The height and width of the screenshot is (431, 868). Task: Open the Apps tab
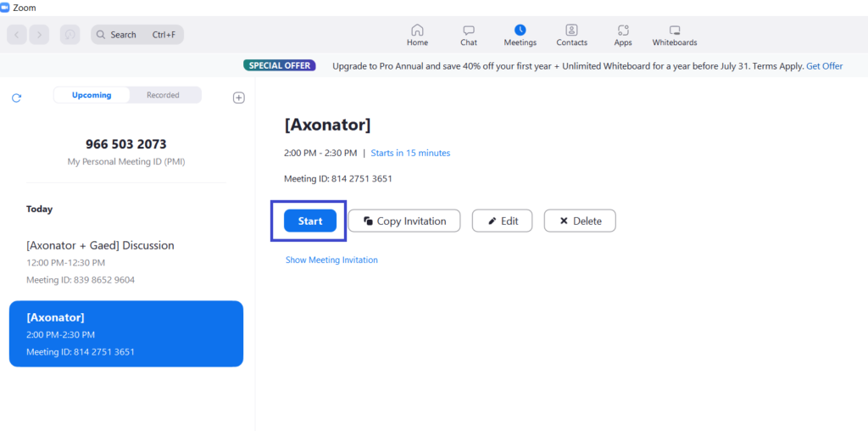(x=623, y=36)
